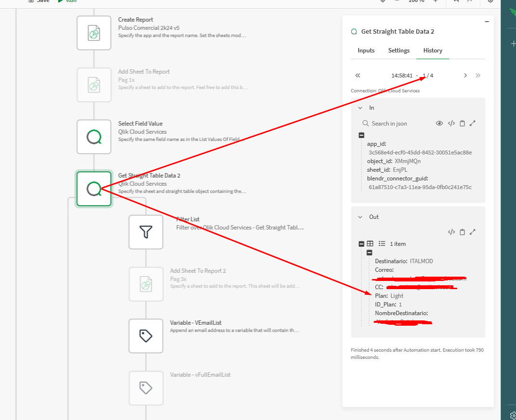Copy Out section json to clipboard

[x=462, y=232]
